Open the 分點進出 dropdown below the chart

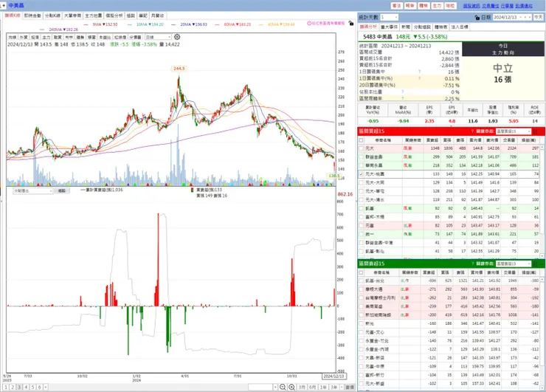pyautogui.click(x=33, y=191)
